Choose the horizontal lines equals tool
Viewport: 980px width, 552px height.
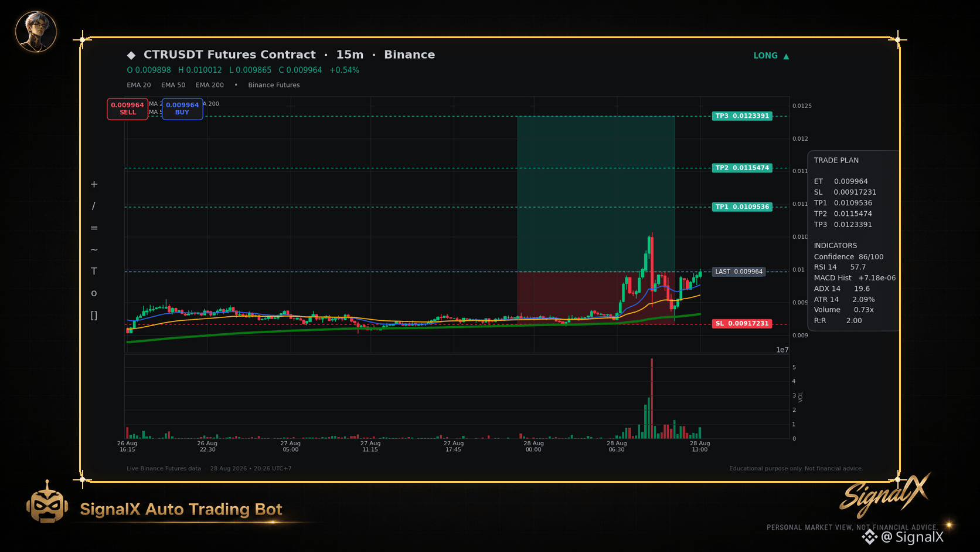pos(94,228)
